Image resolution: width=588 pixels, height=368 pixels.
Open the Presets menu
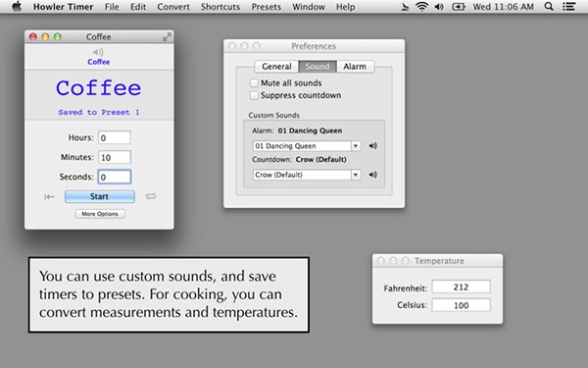click(266, 7)
